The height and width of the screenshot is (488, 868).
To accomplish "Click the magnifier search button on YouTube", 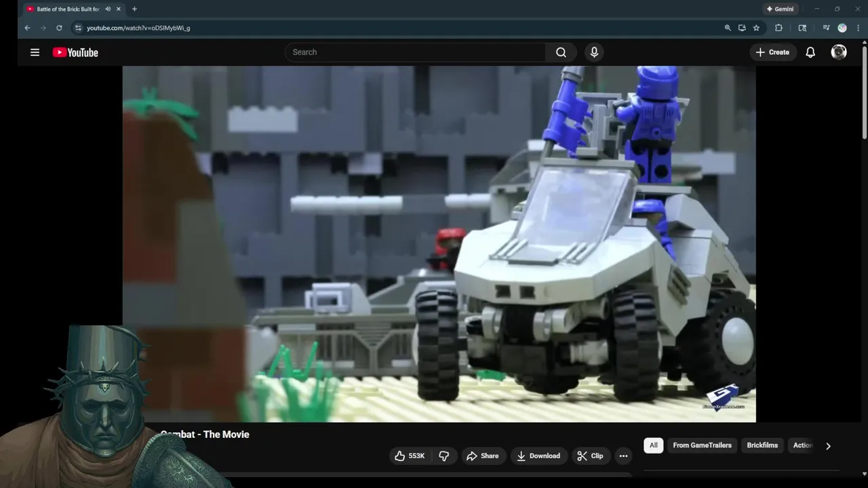I will pyautogui.click(x=561, y=52).
